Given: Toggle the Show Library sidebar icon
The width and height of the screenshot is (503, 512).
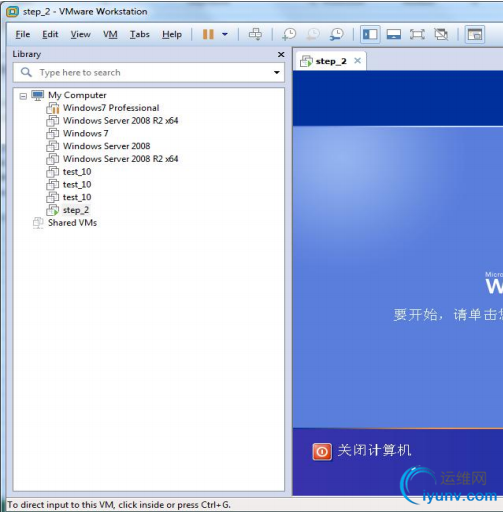Looking at the screenshot, I should 370,34.
